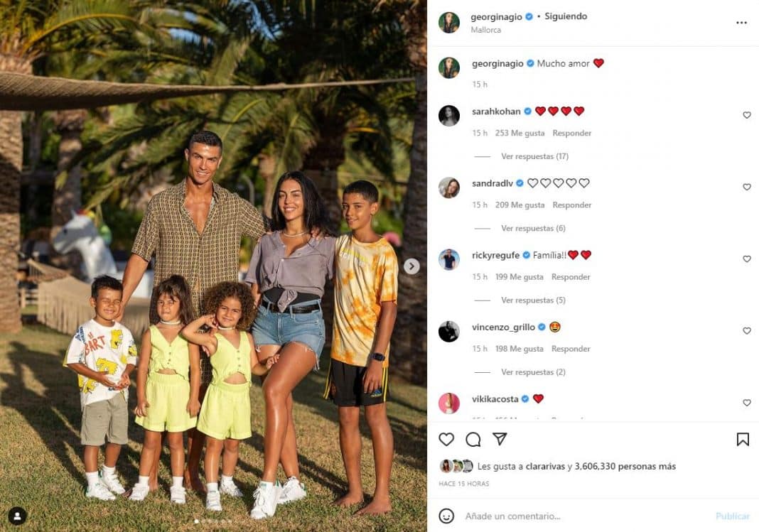The image size is (759, 532).
Task: Like the post with the heart icon
Action: (446, 439)
